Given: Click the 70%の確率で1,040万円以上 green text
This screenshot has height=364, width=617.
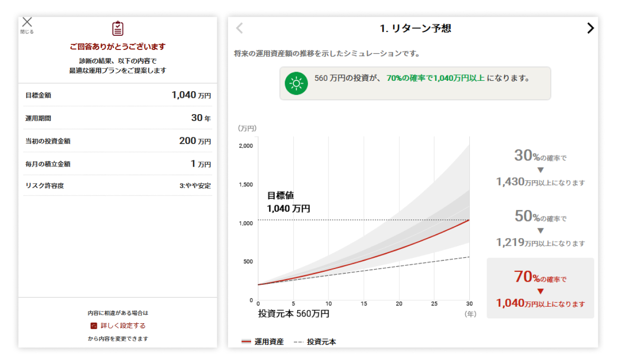Looking at the screenshot, I should [x=436, y=78].
